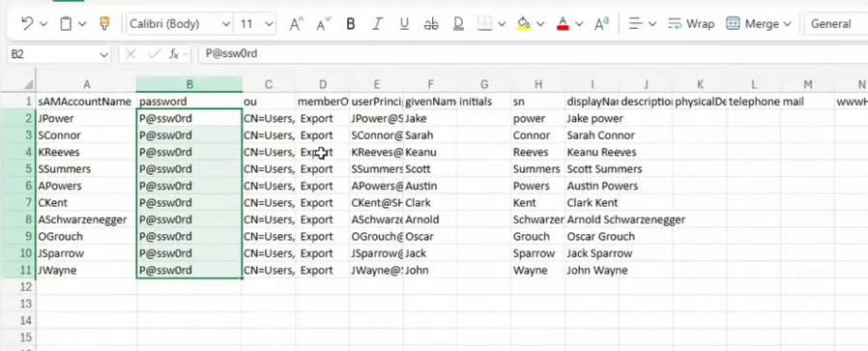The width and height of the screenshot is (868, 351).
Task: Click the Undo icon
Action: 27,24
